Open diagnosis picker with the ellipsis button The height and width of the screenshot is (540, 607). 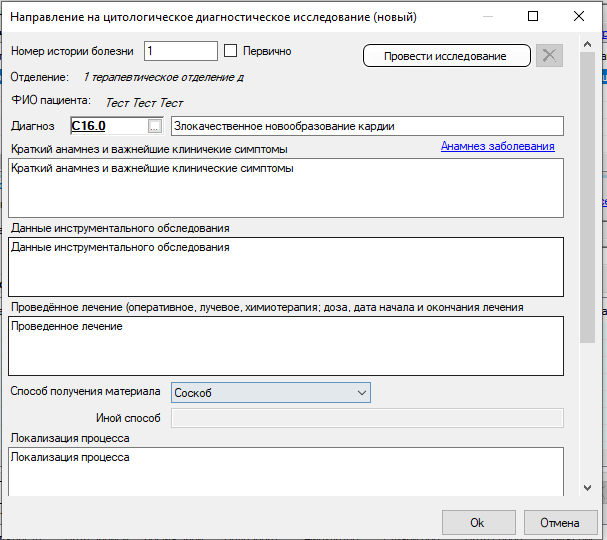tap(154, 126)
